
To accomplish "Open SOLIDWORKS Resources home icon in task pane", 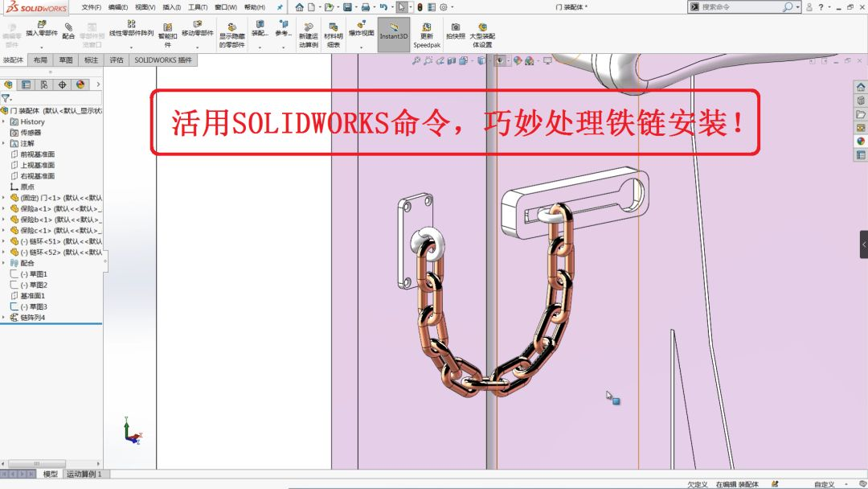I will [x=861, y=87].
